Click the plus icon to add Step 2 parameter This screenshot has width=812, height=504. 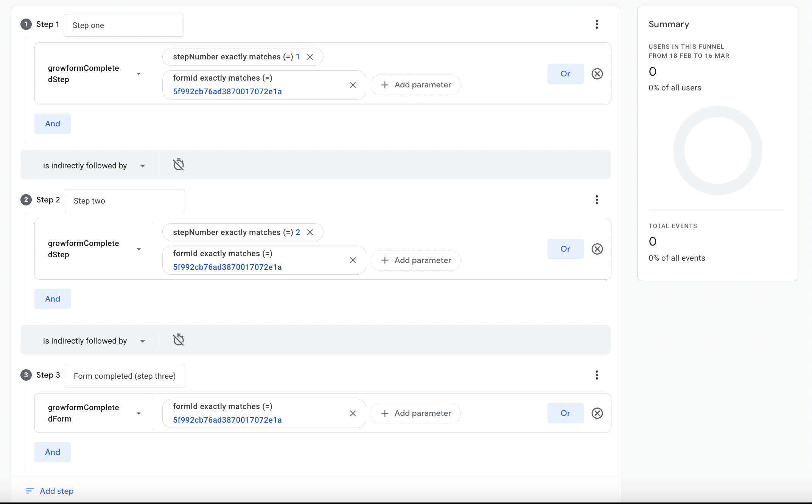385,260
